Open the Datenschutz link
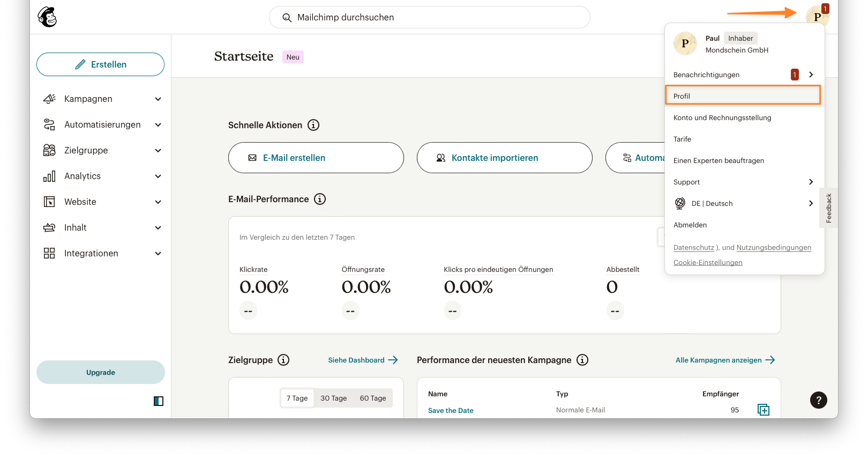The width and height of the screenshot is (868, 458). [694, 247]
